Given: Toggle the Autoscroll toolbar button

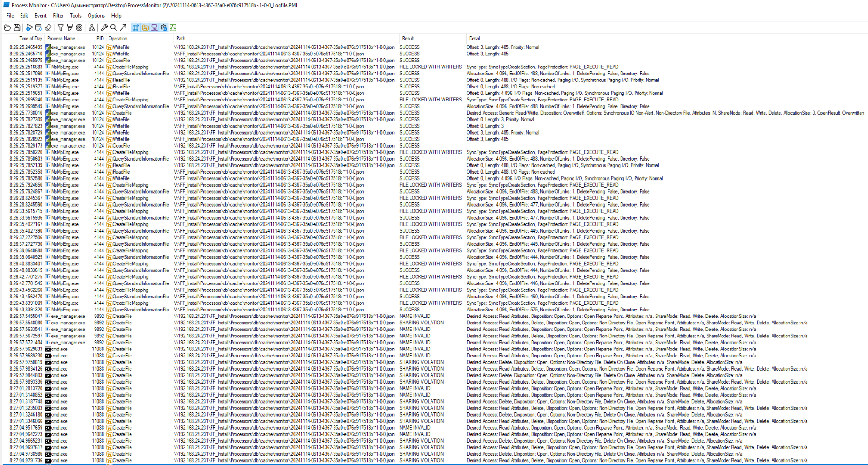Looking at the screenshot, I should 39,27.
